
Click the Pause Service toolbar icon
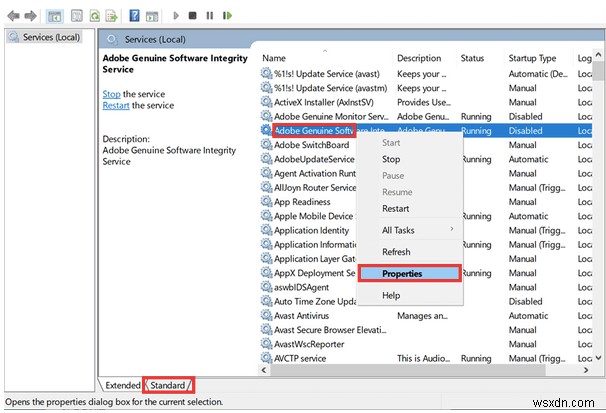(x=209, y=16)
